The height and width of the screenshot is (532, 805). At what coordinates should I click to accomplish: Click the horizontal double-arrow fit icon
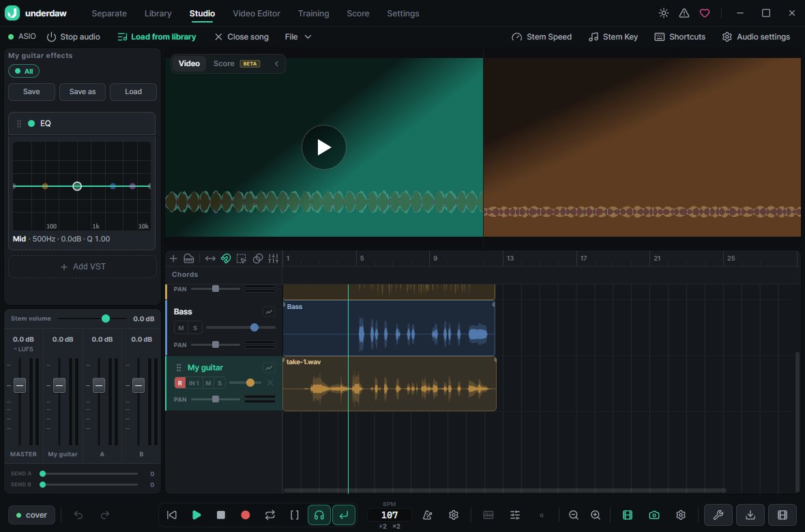(210, 258)
